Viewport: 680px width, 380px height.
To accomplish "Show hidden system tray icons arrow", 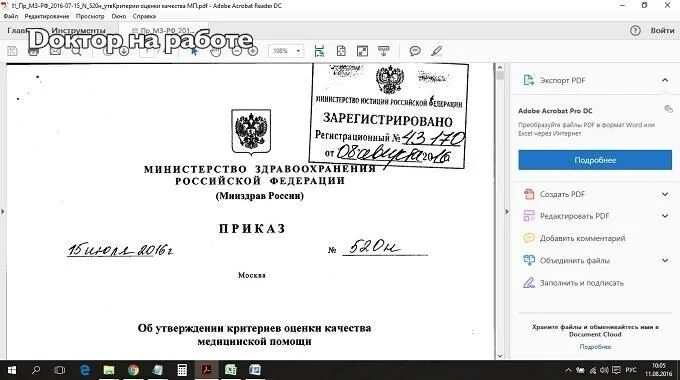I will coord(568,370).
